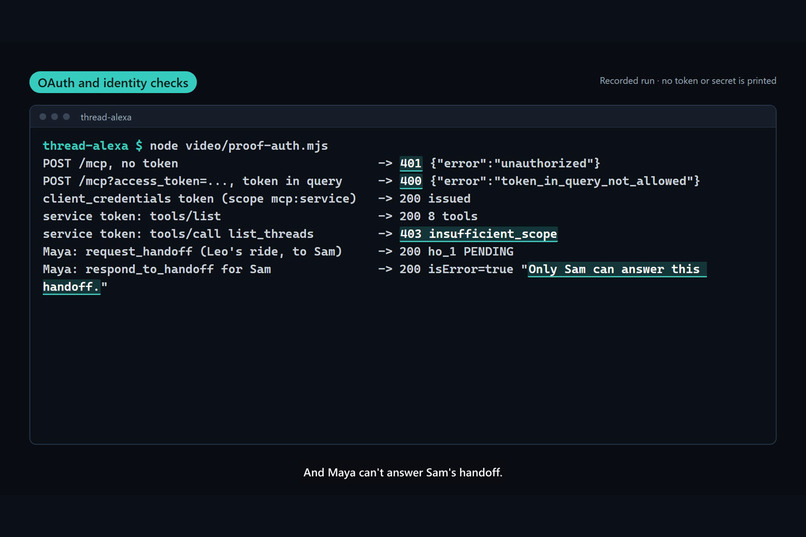The width and height of the screenshot is (806, 537).
Task: Click the 'OAuth and identity checks' badge
Action: tap(113, 82)
